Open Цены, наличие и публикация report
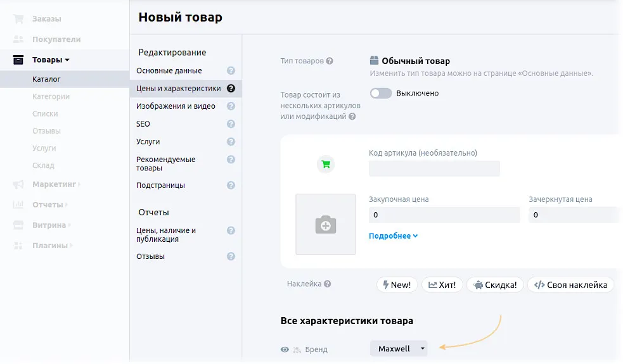 pos(165,235)
